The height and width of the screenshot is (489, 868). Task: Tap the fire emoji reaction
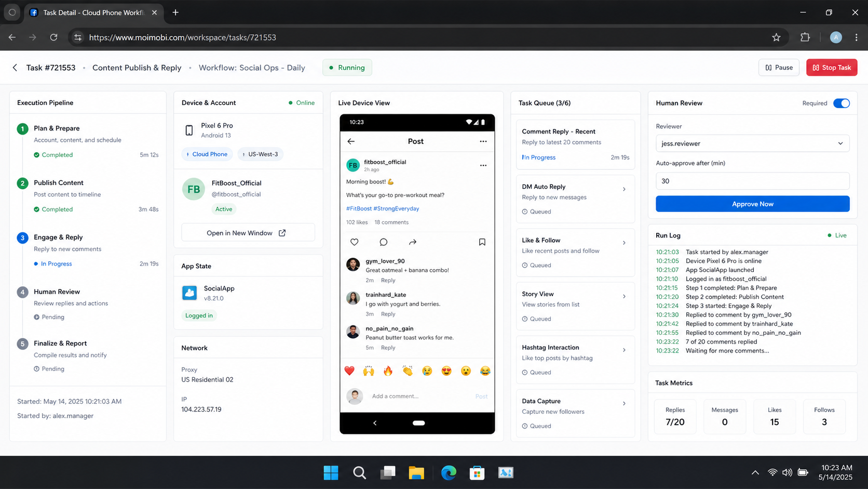click(x=388, y=371)
